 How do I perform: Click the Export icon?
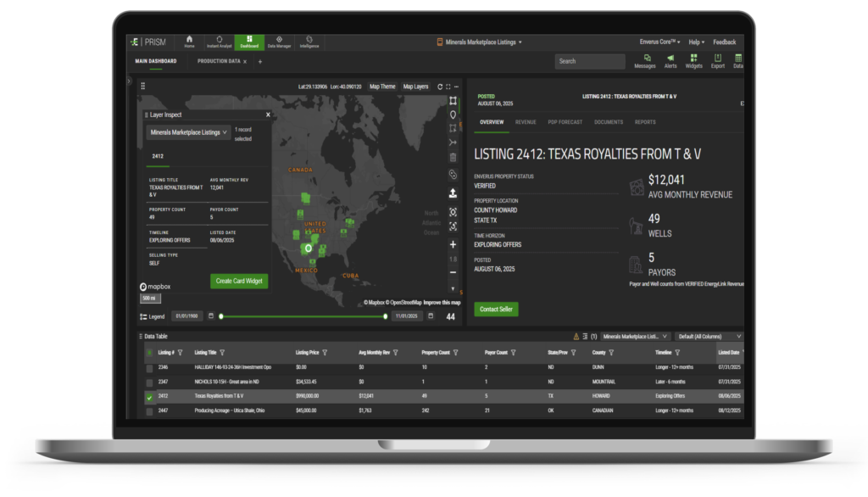pyautogui.click(x=717, y=59)
